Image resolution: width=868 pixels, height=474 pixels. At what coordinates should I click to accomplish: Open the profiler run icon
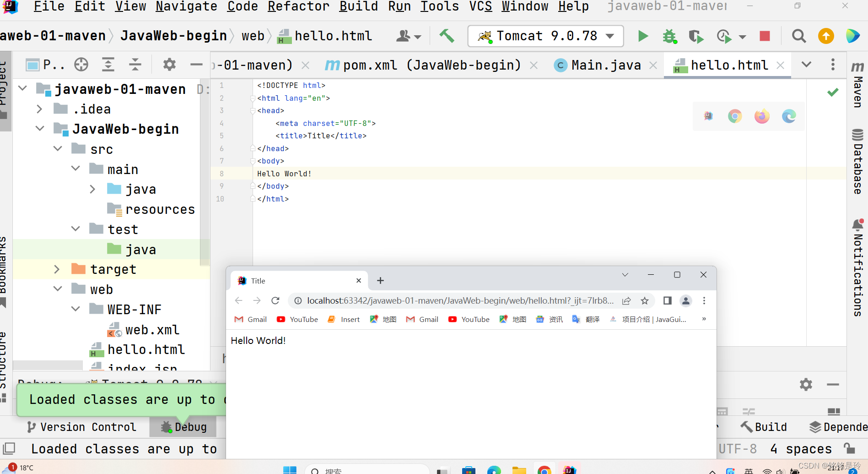click(x=724, y=36)
